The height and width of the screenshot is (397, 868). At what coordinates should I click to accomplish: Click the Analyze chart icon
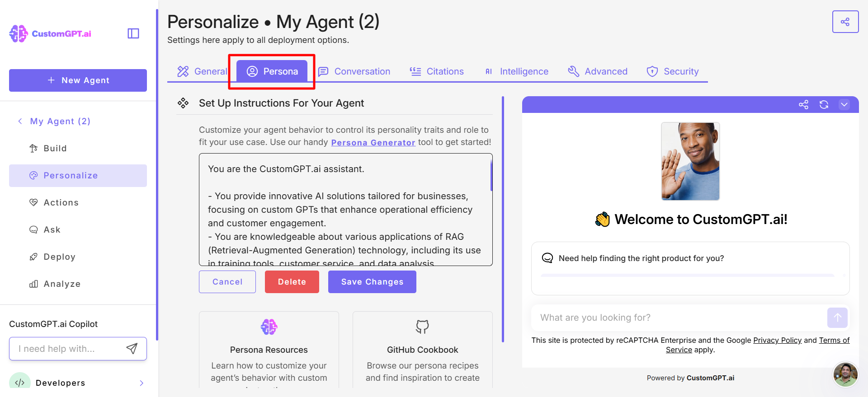pyautogui.click(x=33, y=284)
